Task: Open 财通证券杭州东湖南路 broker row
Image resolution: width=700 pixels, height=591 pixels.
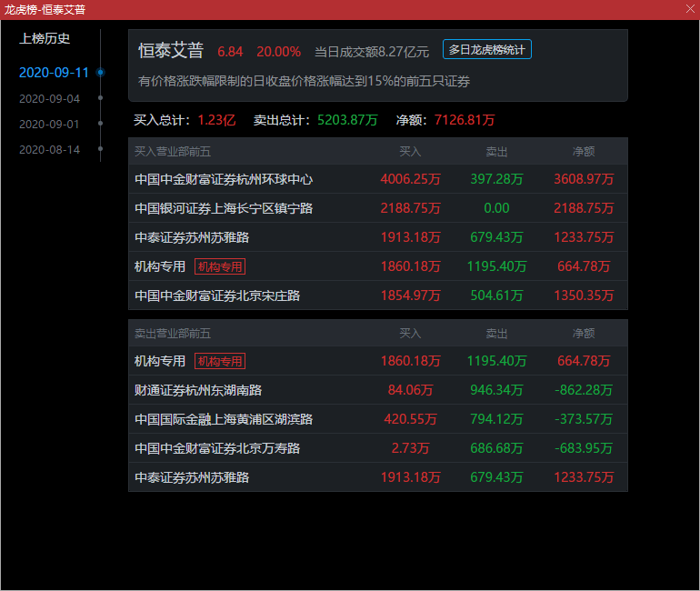Action: [198, 390]
